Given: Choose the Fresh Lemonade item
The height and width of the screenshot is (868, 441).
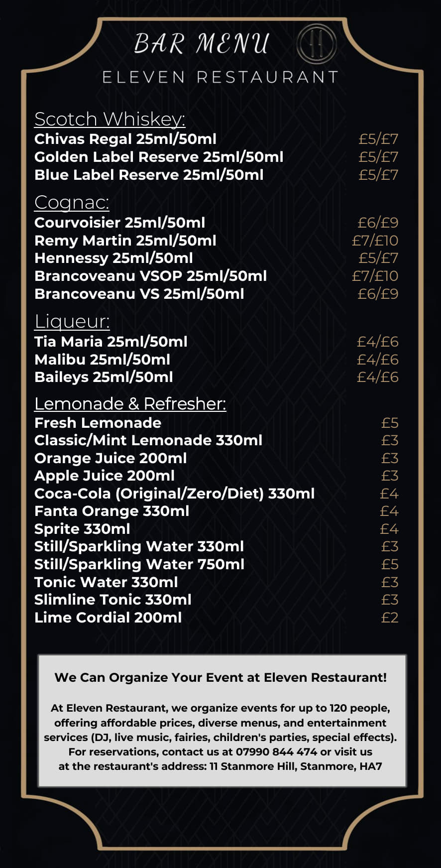Looking at the screenshot, I should pyautogui.click(x=98, y=423).
